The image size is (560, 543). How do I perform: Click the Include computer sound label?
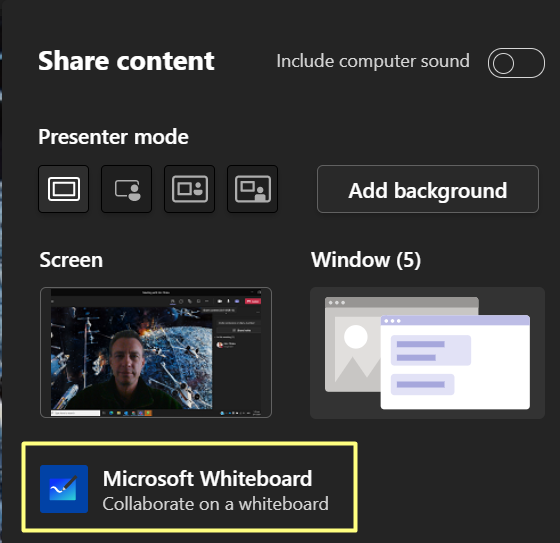coord(373,61)
